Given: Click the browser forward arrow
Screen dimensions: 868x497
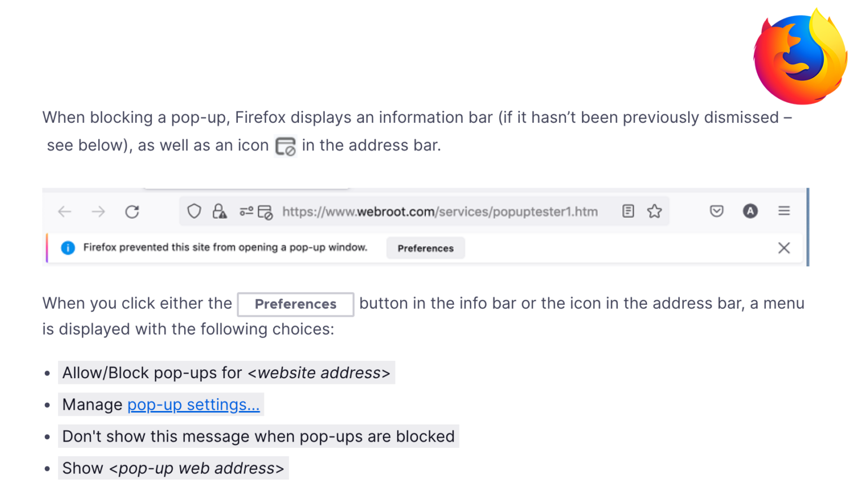Looking at the screenshot, I should click(98, 211).
